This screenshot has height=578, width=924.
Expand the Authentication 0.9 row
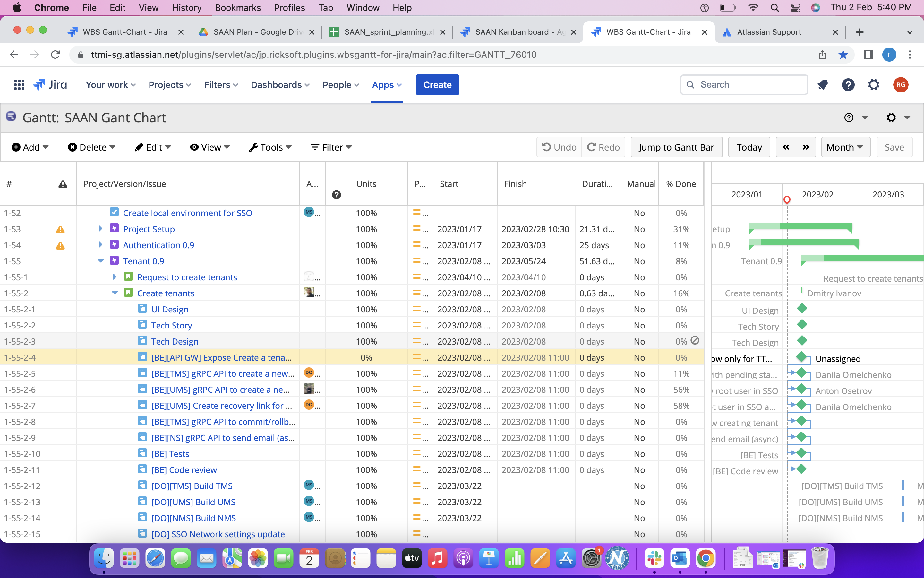coord(100,245)
